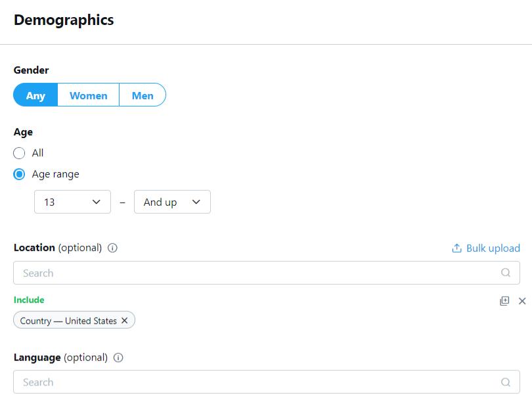Set gender to Any
This screenshot has height=409, width=532.
click(x=35, y=95)
